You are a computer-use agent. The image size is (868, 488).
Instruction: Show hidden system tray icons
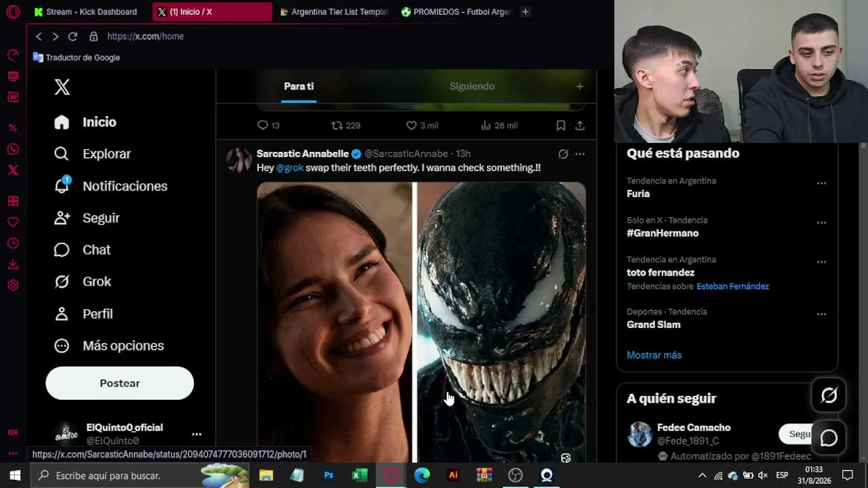click(703, 475)
